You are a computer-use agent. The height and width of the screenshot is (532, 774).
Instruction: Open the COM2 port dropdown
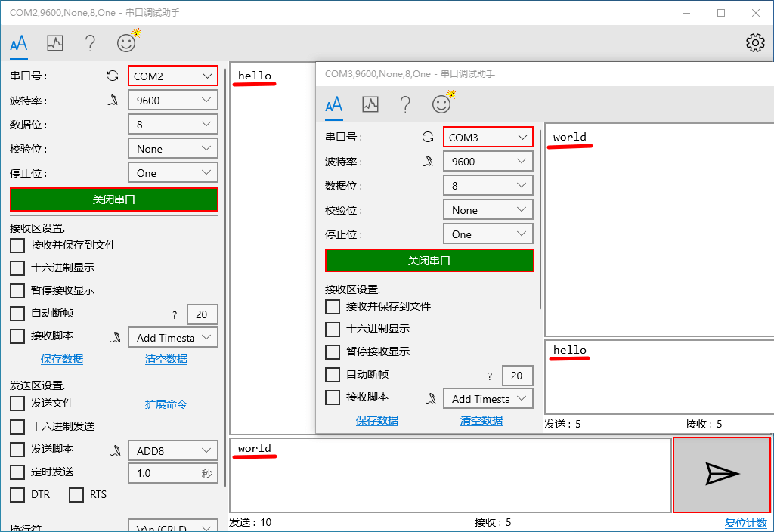coord(172,75)
